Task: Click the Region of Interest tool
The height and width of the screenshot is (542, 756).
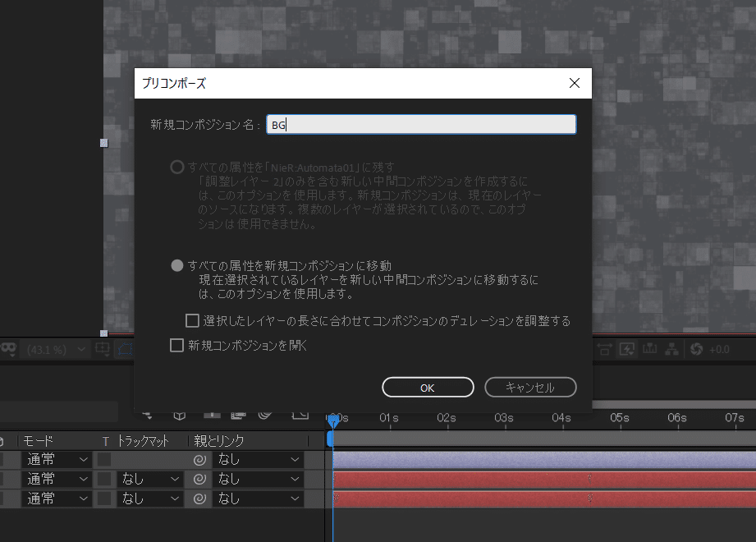Action: pos(604,348)
